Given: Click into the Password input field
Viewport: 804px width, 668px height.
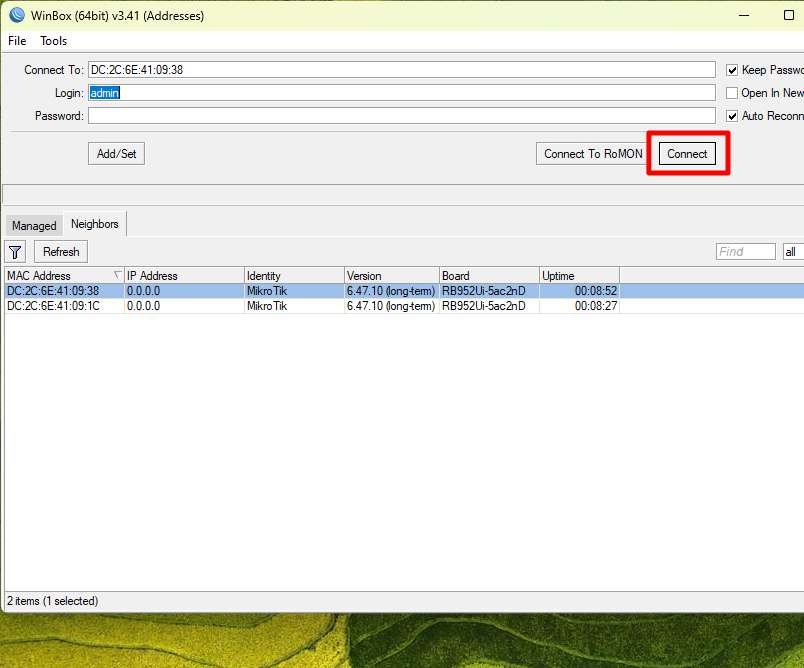Looking at the screenshot, I should [x=401, y=116].
